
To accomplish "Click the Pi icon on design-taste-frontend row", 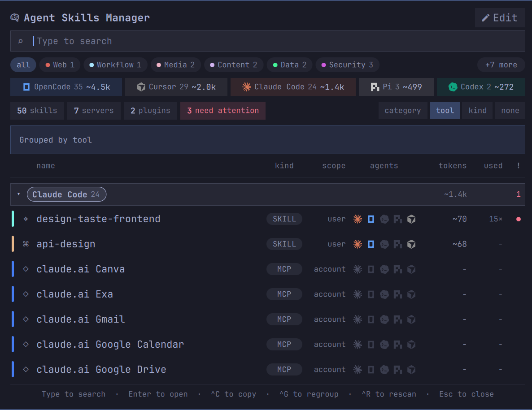I will [x=397, y=219].
